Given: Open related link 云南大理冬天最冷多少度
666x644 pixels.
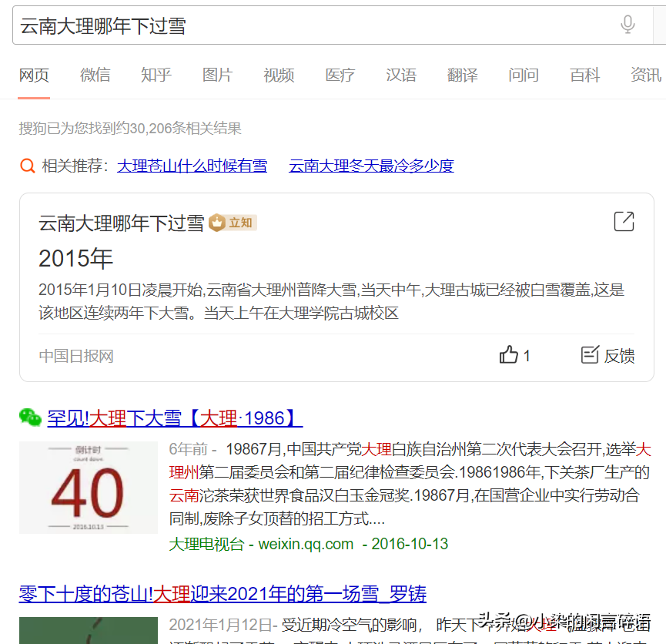Looking at the screenshot, I should pyautogui.click(x=371, y=166).
